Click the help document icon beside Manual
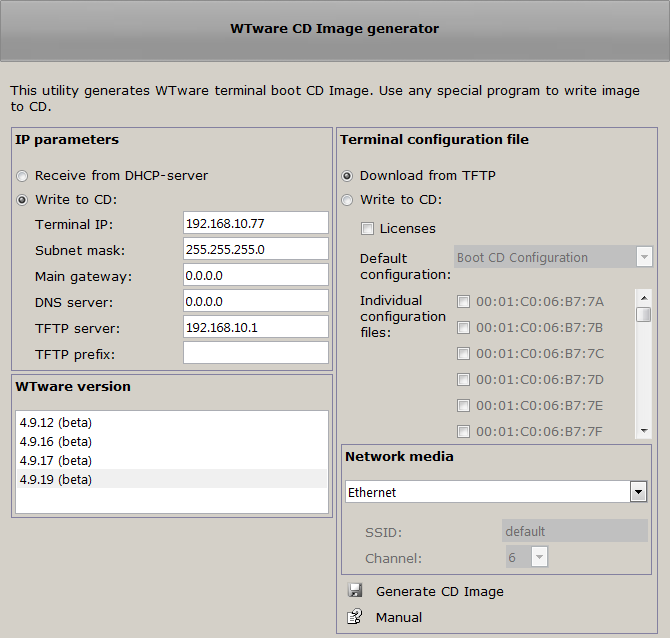Image resolution: width=670 pixels, height=638 pixels. 355,617
